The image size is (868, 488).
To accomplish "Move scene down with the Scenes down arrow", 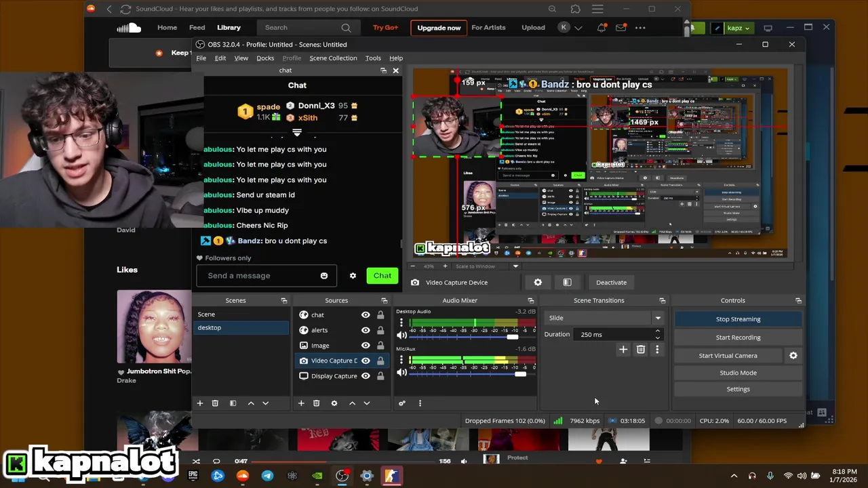I will tap(265, 403).
